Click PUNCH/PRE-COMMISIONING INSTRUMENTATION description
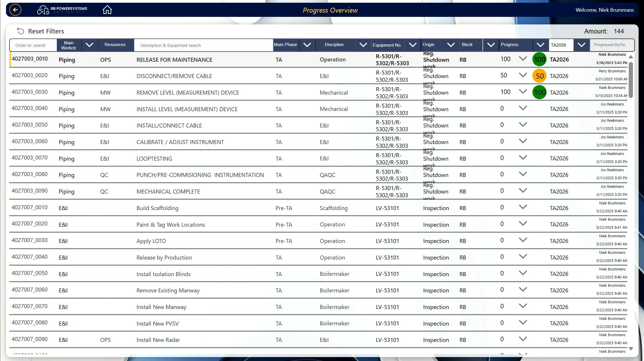Image resolution: width=644 pixels, height=361 pixels. point(200,175)
